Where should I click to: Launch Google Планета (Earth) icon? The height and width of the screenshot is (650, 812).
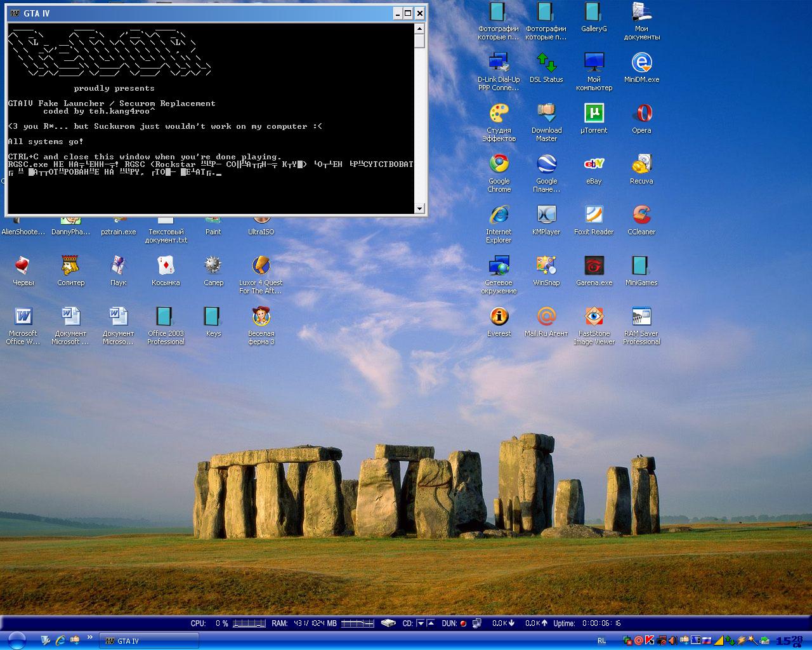pyautogui.click(x=546, y=173)
